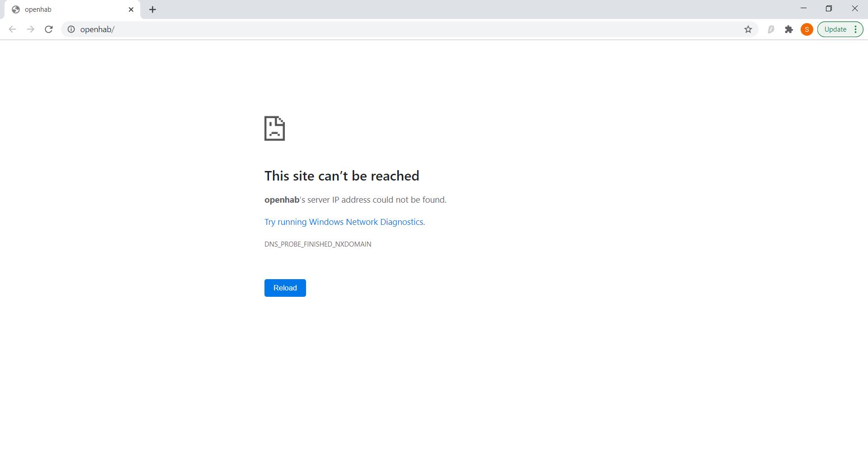Image resolution: width=868 pixels, height=466 pixels.
Task: Click the 'This site can't be reached' heading
Action: point(342,176)
